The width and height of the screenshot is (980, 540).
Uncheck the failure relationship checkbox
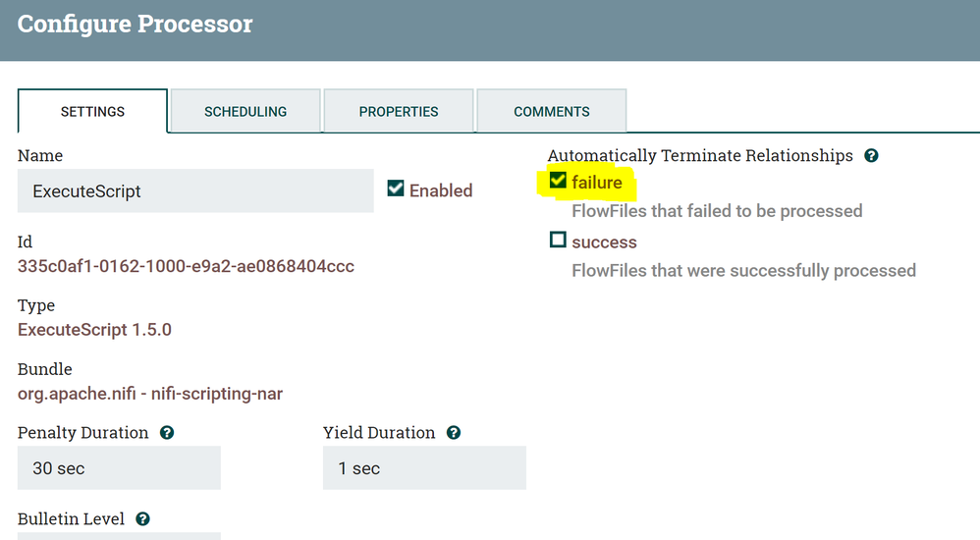click(558, 181)
